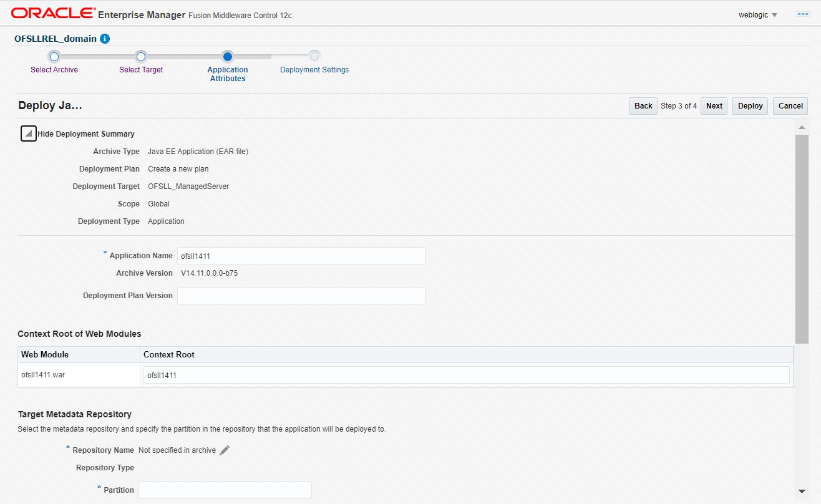Click the OFSLL_ManagedServer deployment target text
The width and height of the screenshot is (821, 504).
188,187
